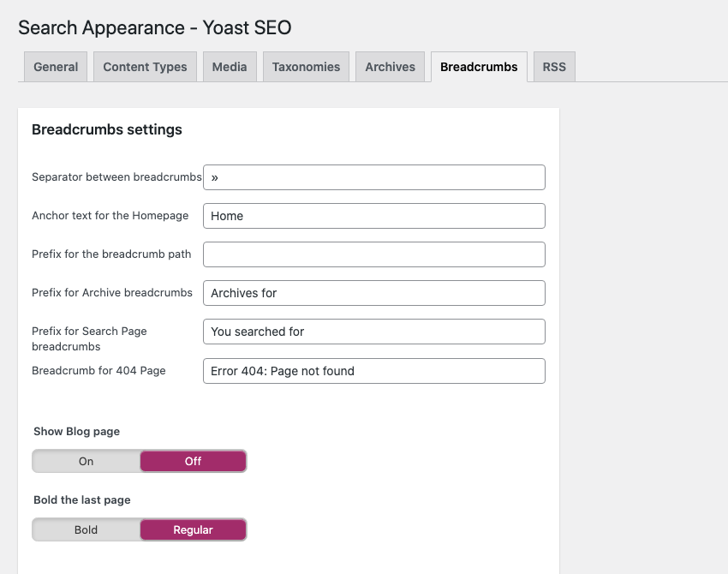Image resolution: width=728 pixels, height=574 pixels.
Task: Click the Show Blog page label
Action: coord(76,432)
